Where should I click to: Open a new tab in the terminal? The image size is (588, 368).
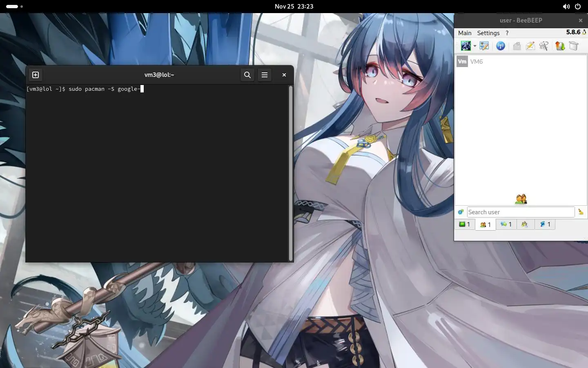click(x=36, y=75)
